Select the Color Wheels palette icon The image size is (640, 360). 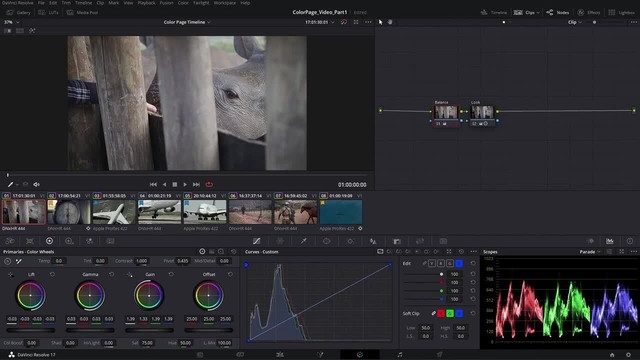coord(49,241)
